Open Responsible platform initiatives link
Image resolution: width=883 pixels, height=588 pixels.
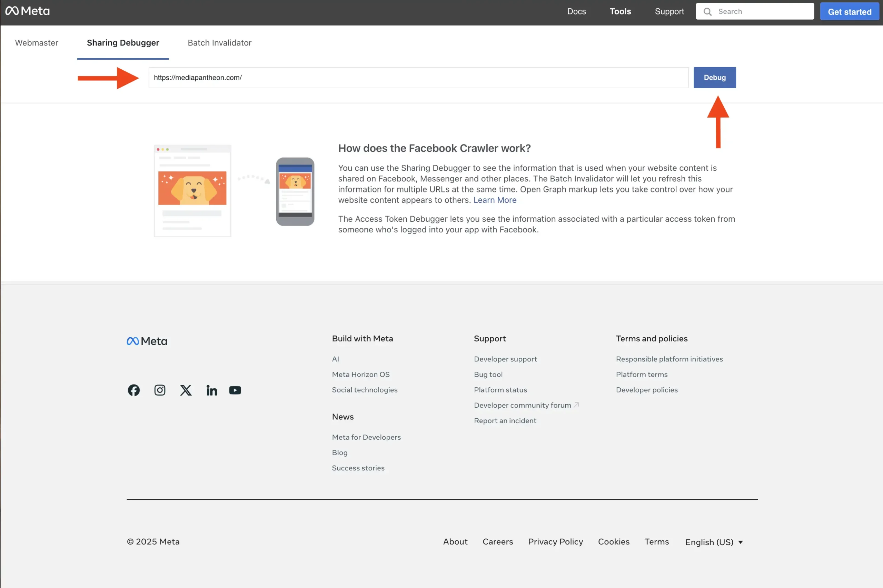click(x=669, y=359)
